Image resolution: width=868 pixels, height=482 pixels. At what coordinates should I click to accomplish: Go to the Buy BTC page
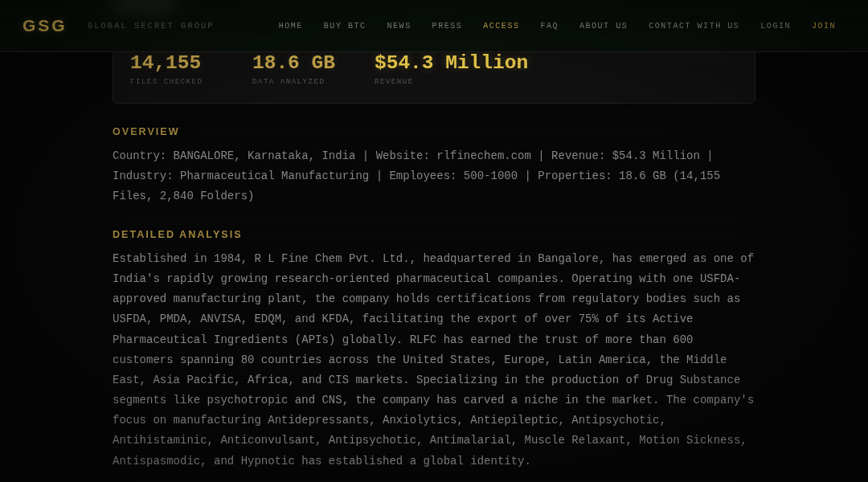pos(344,26)
